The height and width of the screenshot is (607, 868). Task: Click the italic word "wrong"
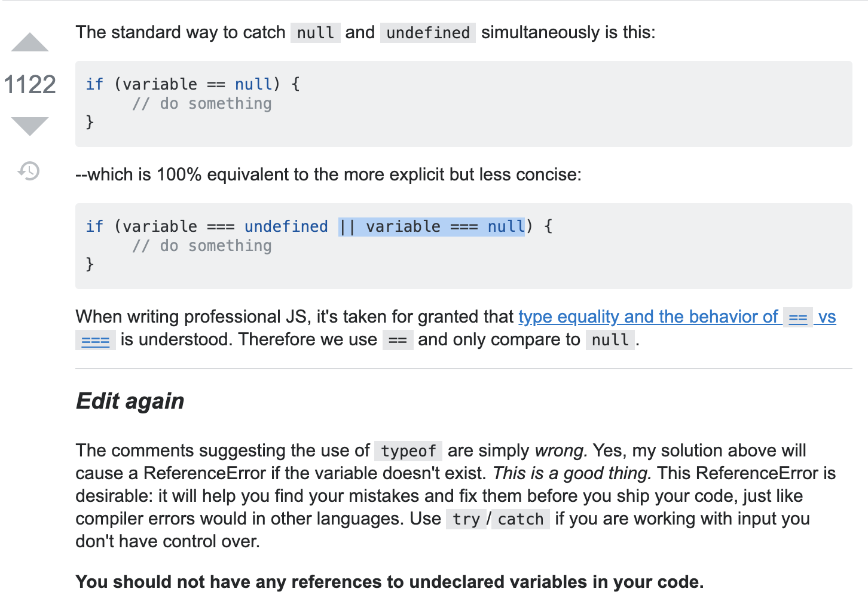click(560, 450)
